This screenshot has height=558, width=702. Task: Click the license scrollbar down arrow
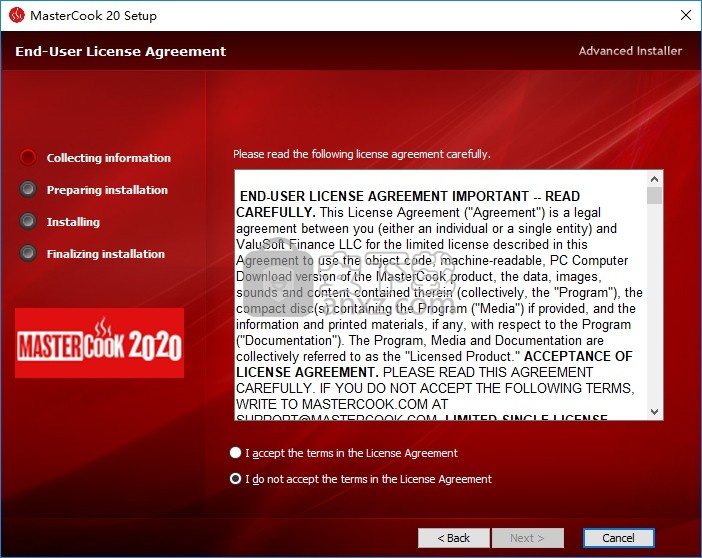pos(654,412)
